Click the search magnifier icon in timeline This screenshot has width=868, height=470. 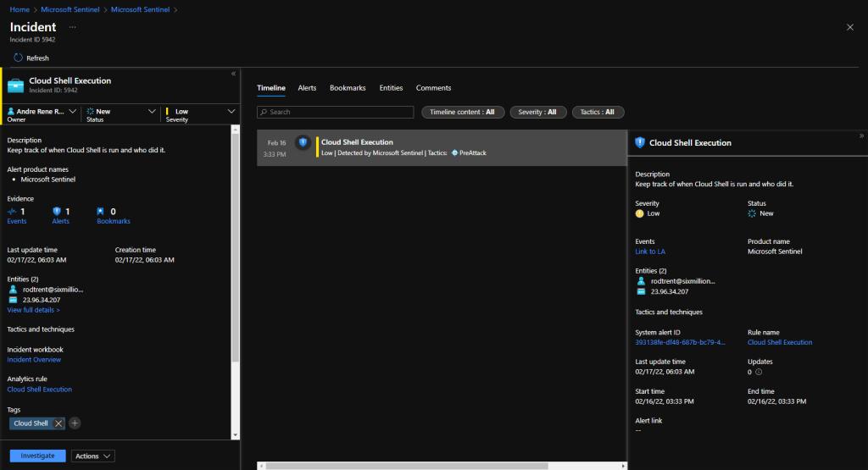click(x=264, y=112)
